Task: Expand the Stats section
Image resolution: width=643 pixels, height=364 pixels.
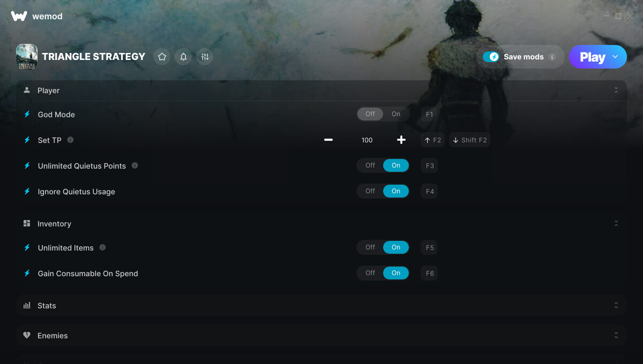Action: coord(322,305)
